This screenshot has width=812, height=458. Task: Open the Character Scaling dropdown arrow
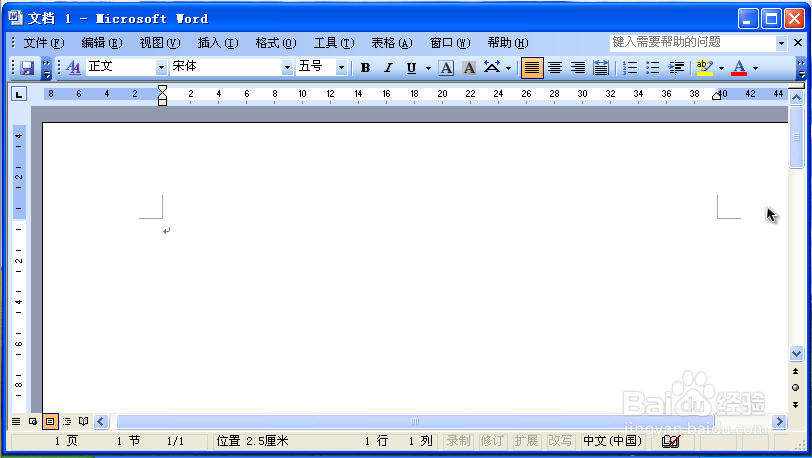coord(509,68)
